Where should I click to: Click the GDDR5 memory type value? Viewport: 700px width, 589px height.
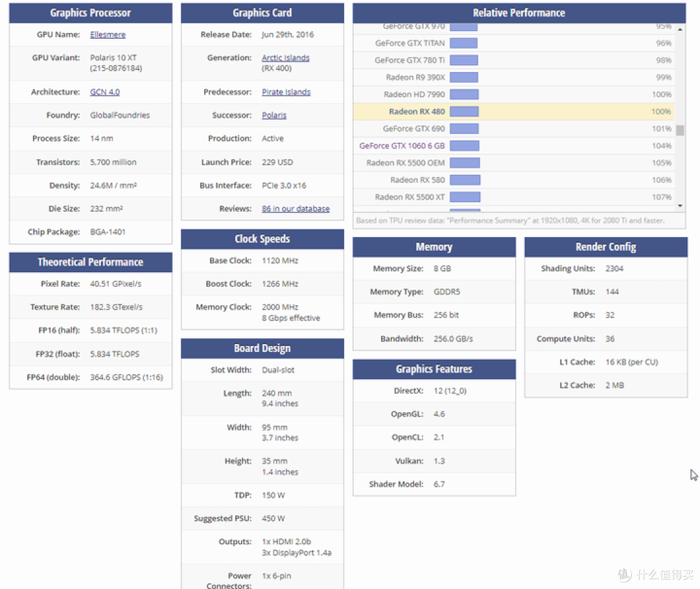point(447,292)
